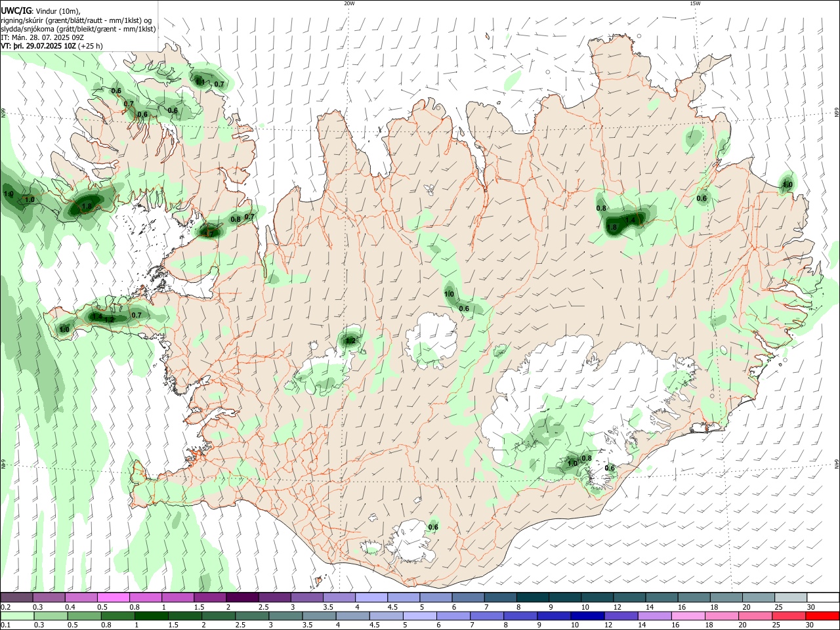The height and width of the screenshot is (630, 840).
Task: Click the "64N" latitude label on the left edge
Action: [x=3, y=464]
